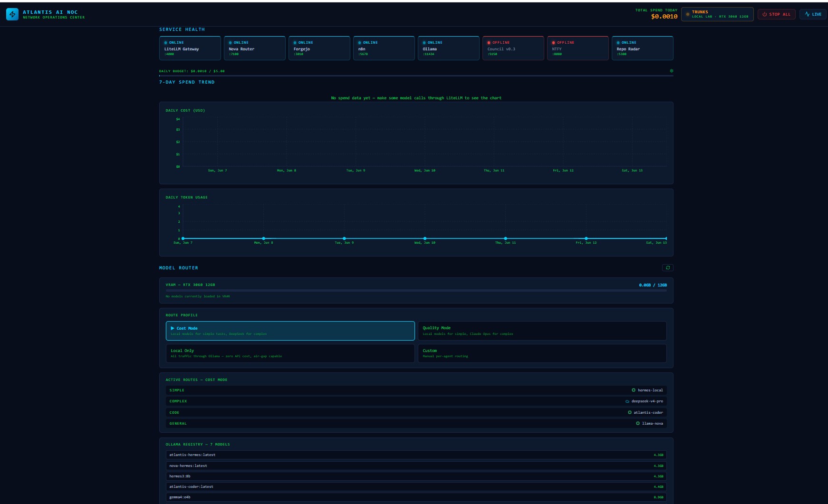Click the chip icon next to llama-nova

pos(638,423)
